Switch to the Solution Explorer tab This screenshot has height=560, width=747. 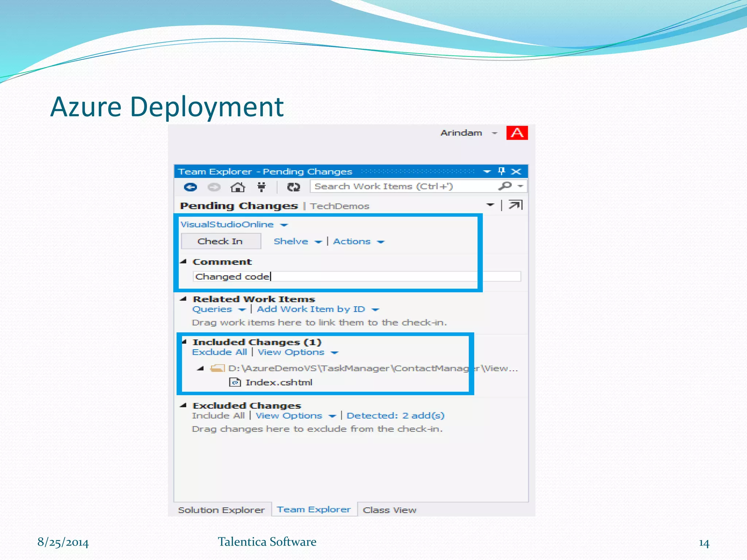[x=221, y=510]
